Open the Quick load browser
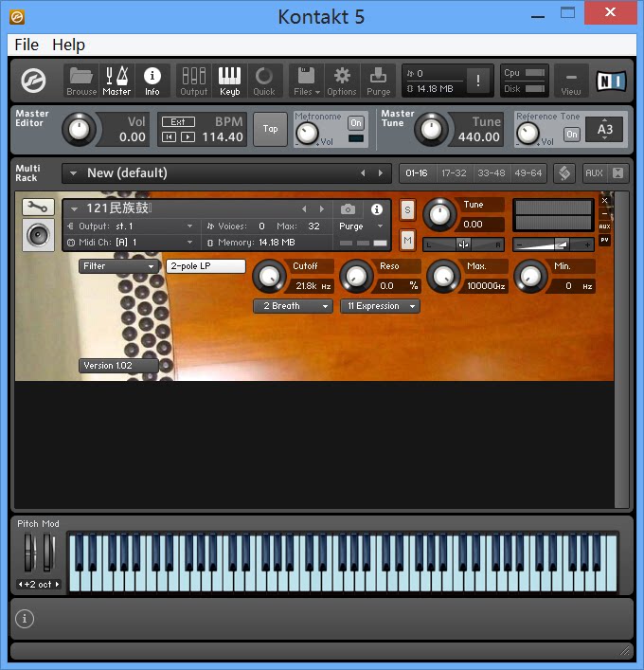Screen dimensions: 644x670 pos(264,81)
